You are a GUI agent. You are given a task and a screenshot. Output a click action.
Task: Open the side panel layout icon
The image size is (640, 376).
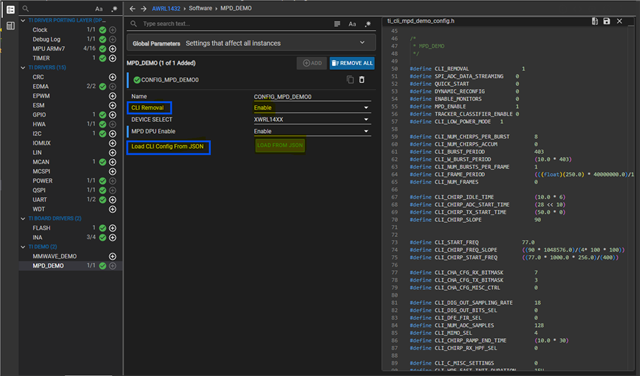pos(11,26)
